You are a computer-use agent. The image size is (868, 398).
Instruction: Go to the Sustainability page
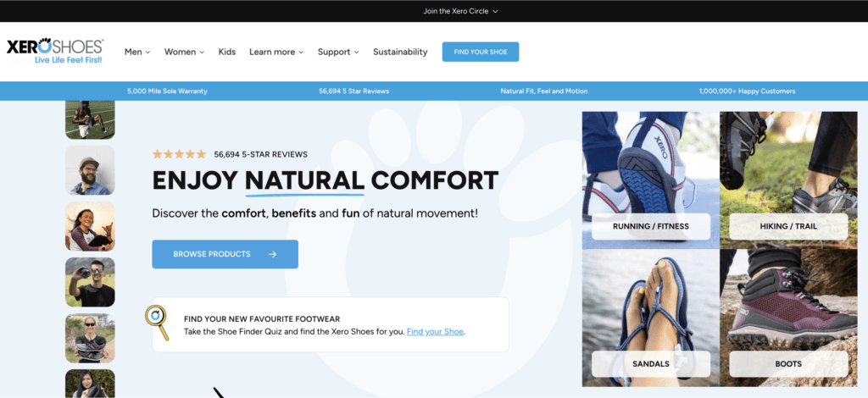click(400, 52)
